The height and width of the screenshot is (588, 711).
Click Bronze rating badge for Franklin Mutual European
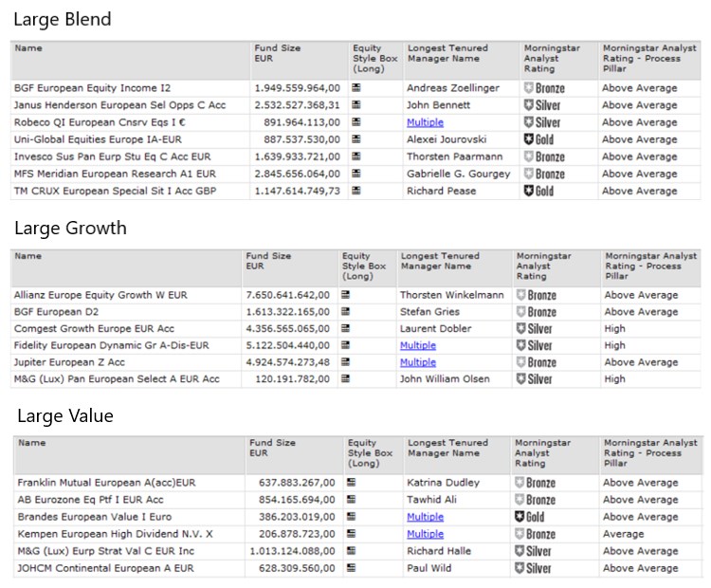(x=535, y=483)
